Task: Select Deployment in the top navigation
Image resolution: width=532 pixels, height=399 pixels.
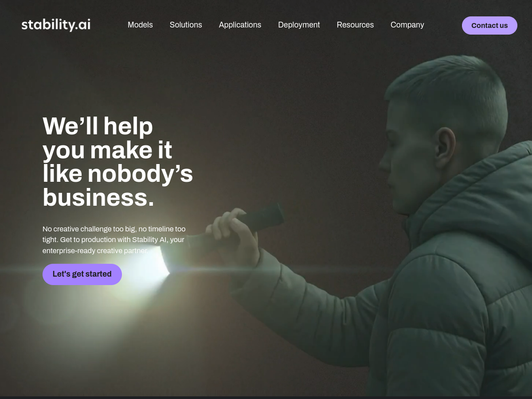Action: (299, 25)
